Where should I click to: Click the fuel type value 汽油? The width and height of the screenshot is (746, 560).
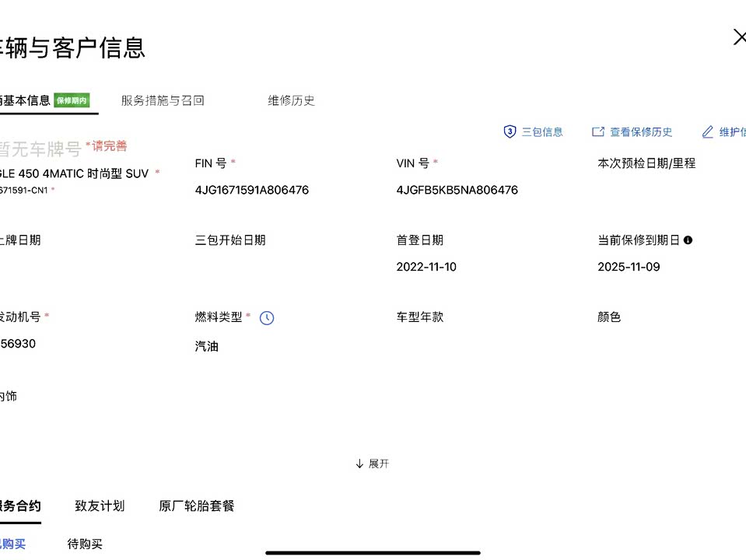click(207, 346)
